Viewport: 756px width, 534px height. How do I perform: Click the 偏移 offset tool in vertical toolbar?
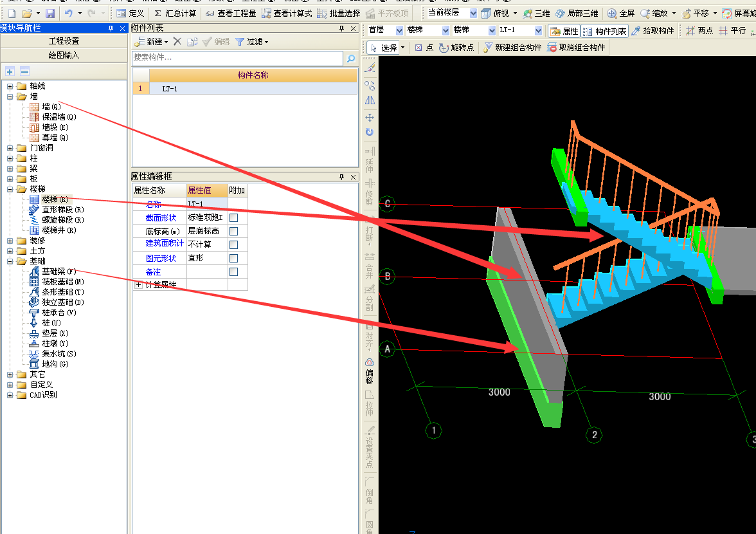click(369, 371)
